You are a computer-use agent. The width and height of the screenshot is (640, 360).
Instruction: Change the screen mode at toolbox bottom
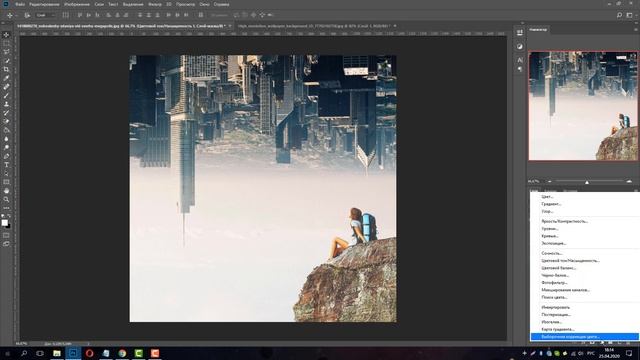[6, 244]
